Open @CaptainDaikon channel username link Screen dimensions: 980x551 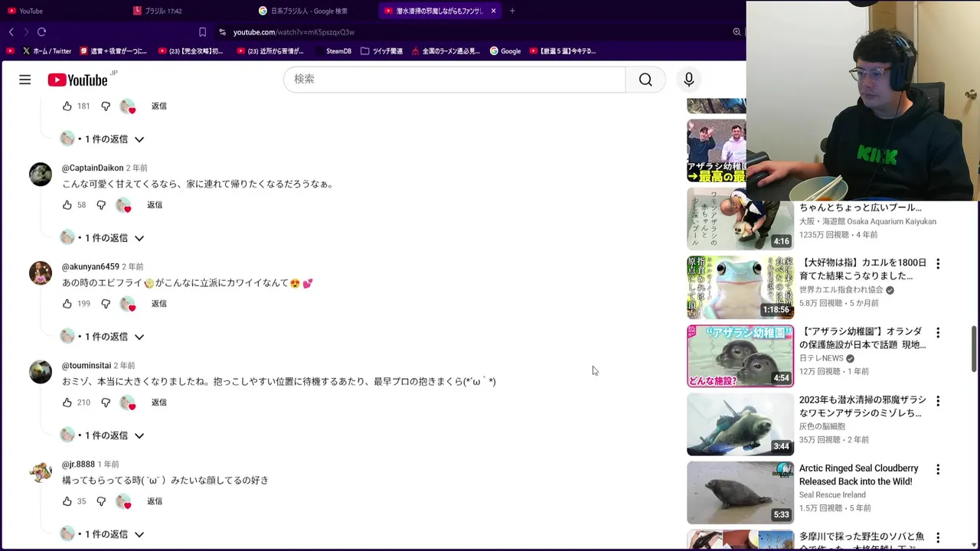coord(93,168)
